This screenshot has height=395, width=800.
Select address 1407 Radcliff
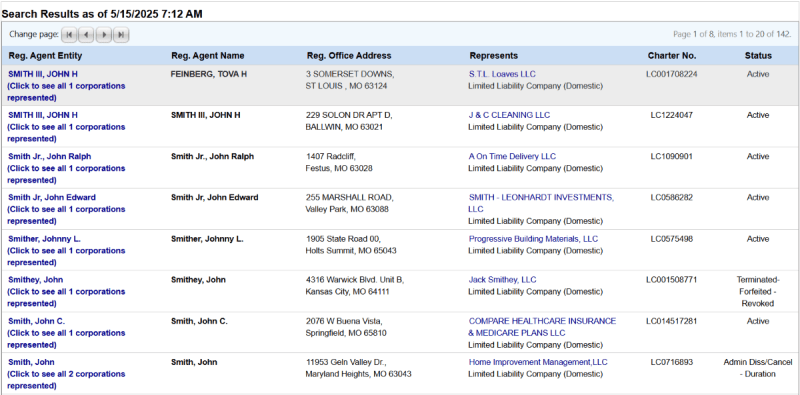click(331, 156)
